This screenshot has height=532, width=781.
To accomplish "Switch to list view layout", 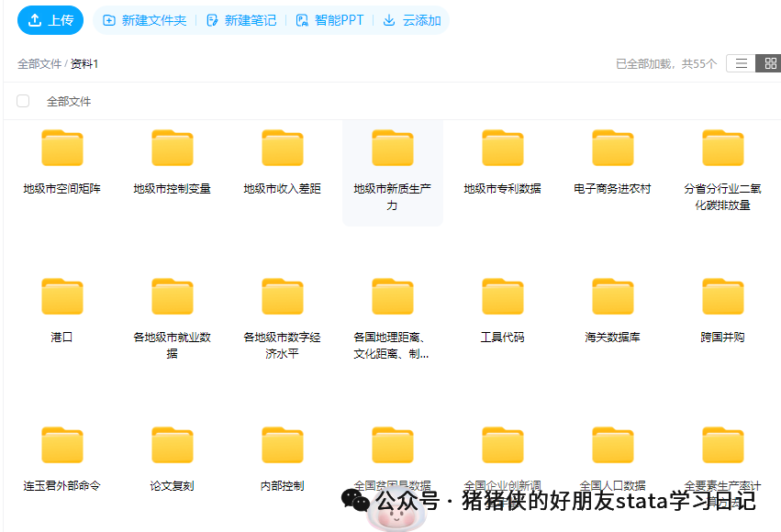I will [741, 63].
